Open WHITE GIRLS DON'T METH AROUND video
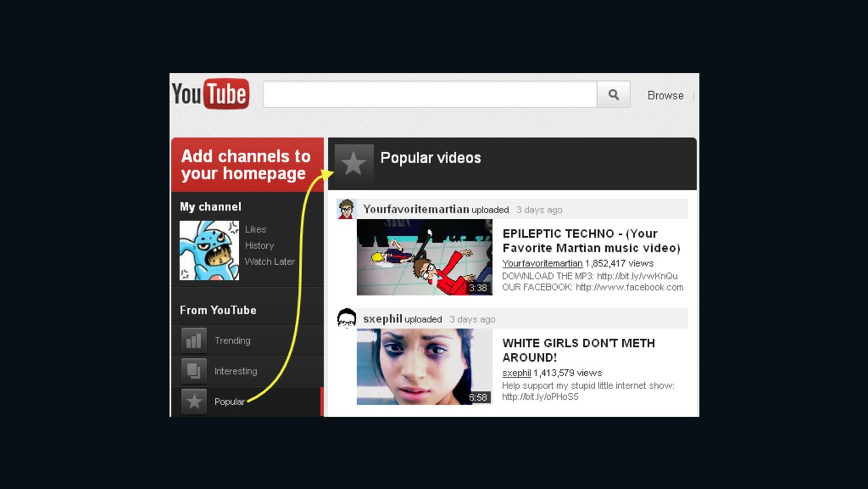The width and height of the screenshot is (868, 489). pyautogui.click(x=578, y=350)
